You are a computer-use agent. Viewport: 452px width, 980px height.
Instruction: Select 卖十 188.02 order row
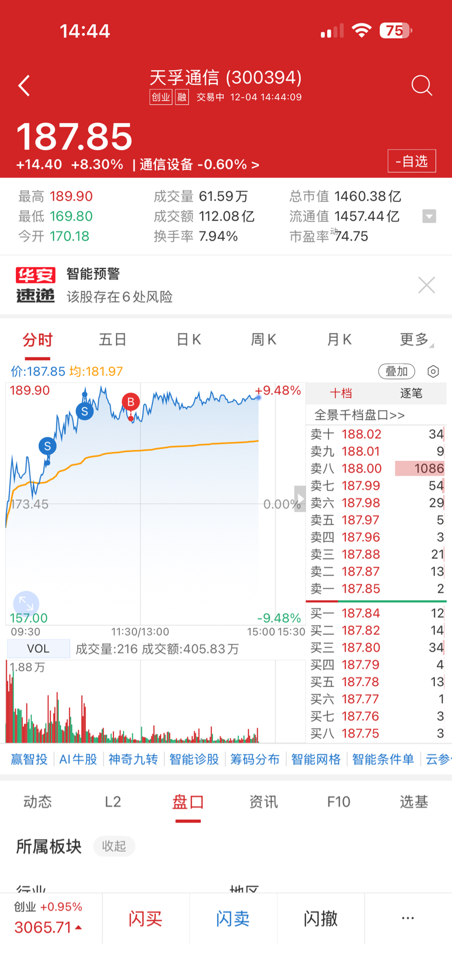pos(377,434)
